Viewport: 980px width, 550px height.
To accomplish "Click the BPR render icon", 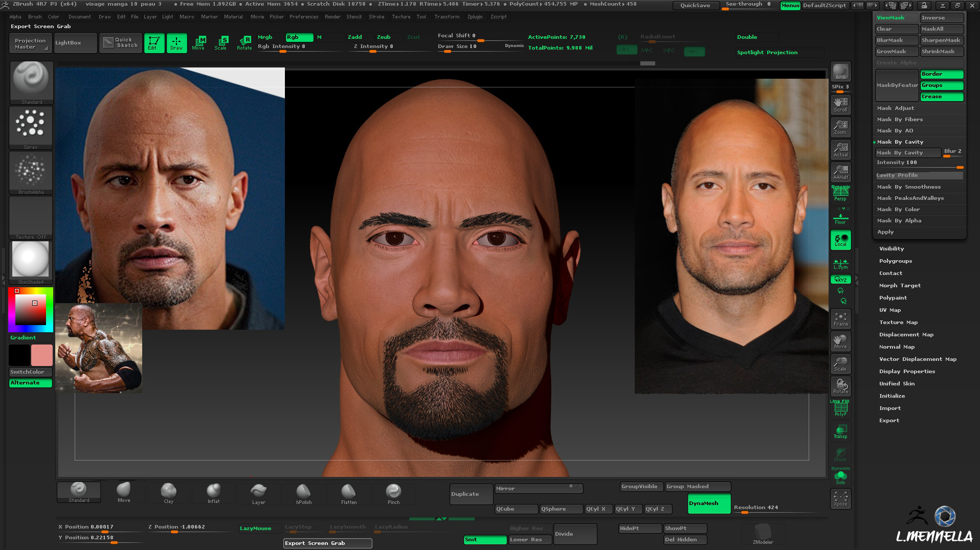I will point(840,72).
